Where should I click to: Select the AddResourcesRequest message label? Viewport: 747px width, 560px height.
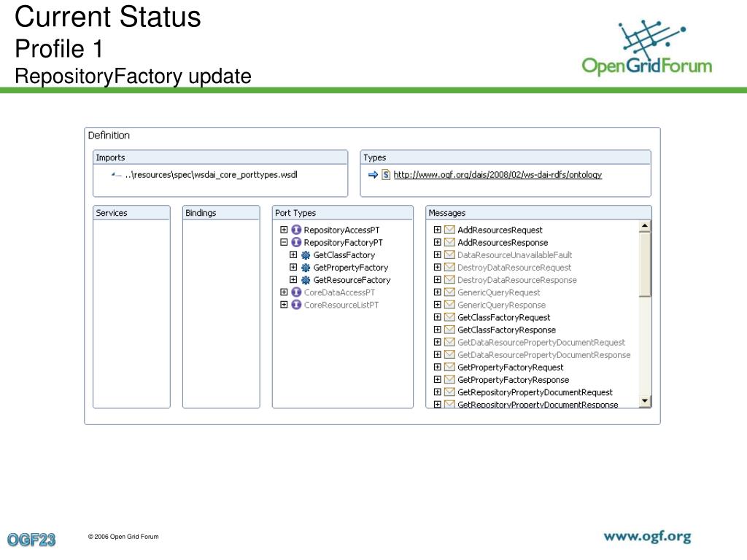tap(500, 230)
